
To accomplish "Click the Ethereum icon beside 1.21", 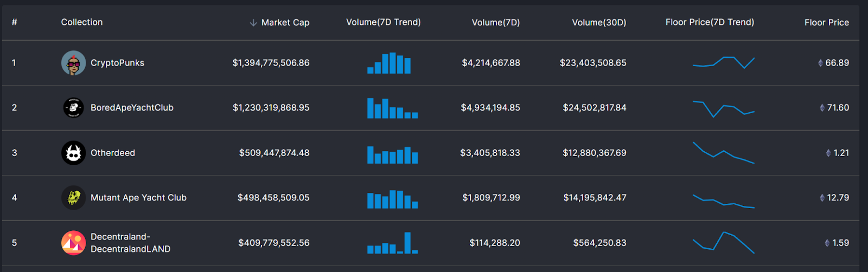I will tap(828, 153).
